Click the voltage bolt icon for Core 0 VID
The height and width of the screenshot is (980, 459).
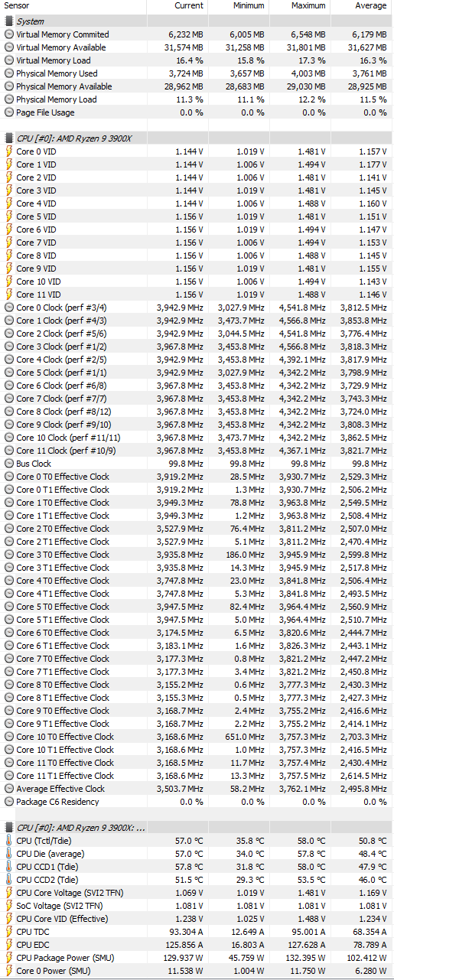point(9,151)
